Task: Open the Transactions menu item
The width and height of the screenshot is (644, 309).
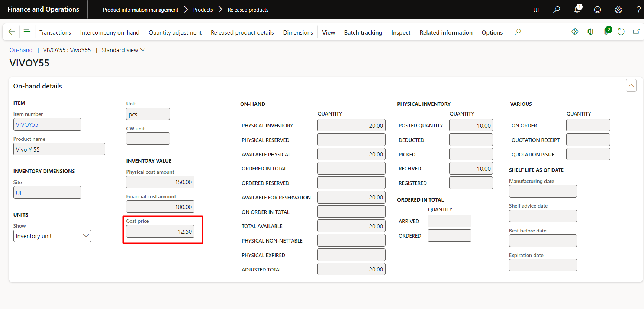Action: click(55, 33)
